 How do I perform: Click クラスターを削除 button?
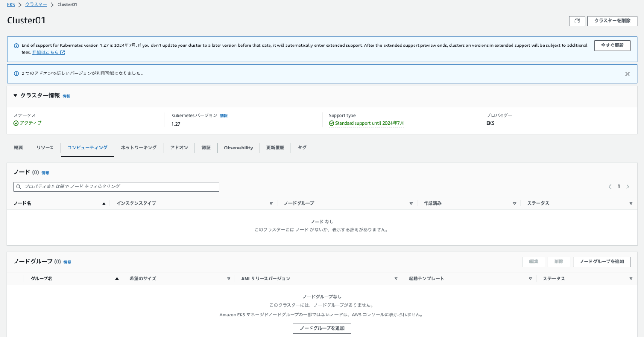[612, 21]
